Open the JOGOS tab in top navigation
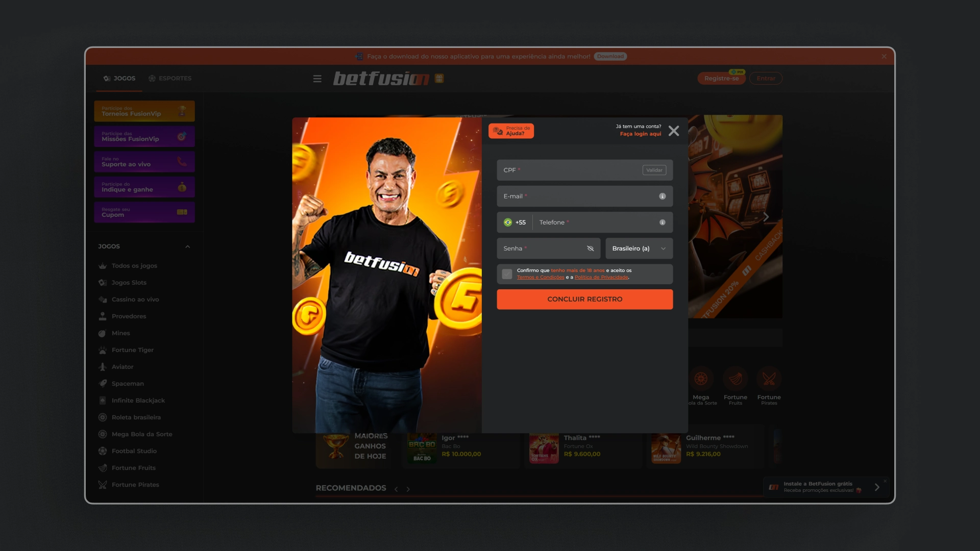The image size is (980, 551). tap(118, 78)
